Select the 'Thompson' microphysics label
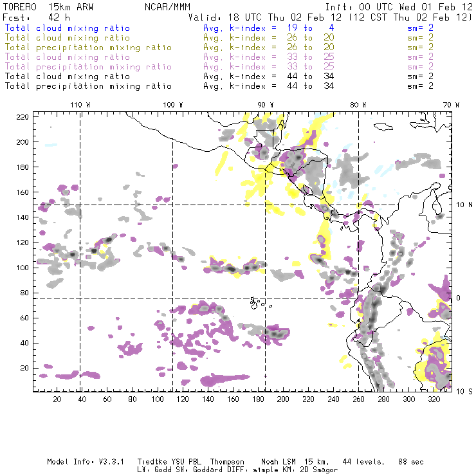This screenshot has width=476, height=476. (227, 462)
